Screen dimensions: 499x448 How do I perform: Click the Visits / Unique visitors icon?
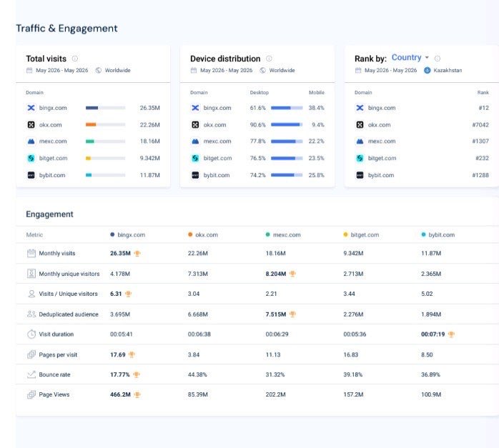pyautogui.click(x=31, y=294)
